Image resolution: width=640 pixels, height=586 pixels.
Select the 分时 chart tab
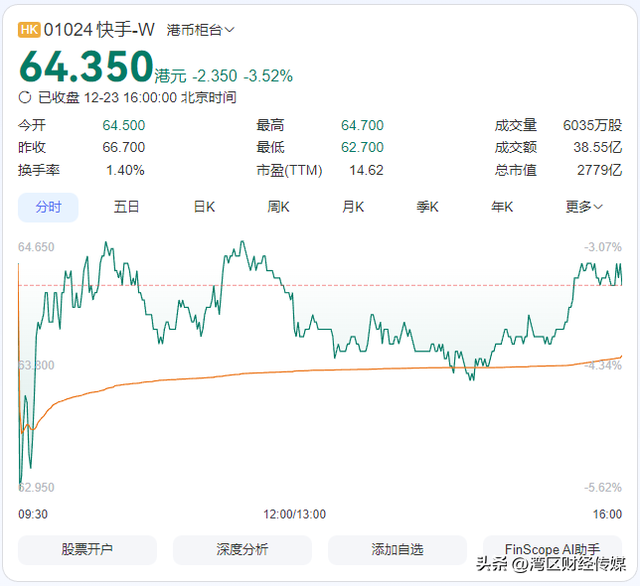coord(48,207)
